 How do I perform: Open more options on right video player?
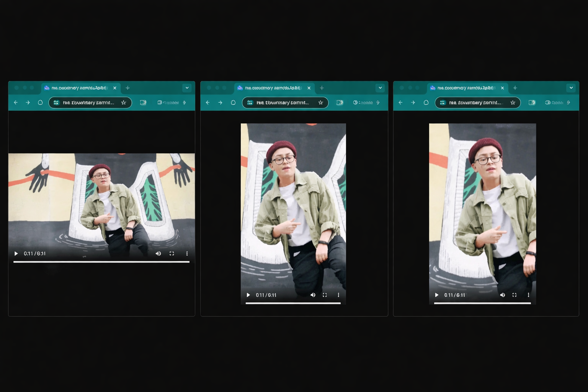[x=528, y=295]
